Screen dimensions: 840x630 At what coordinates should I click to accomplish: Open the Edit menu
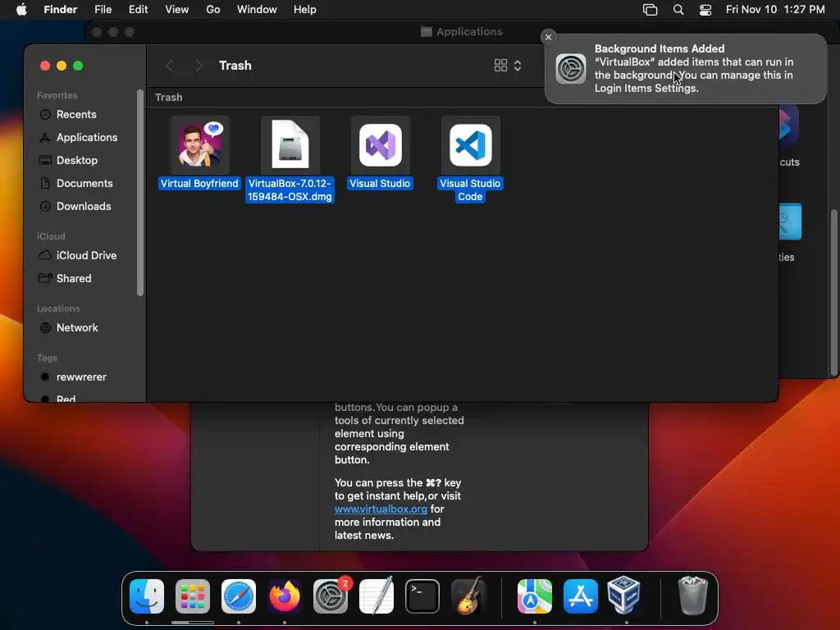click(138, 10)
